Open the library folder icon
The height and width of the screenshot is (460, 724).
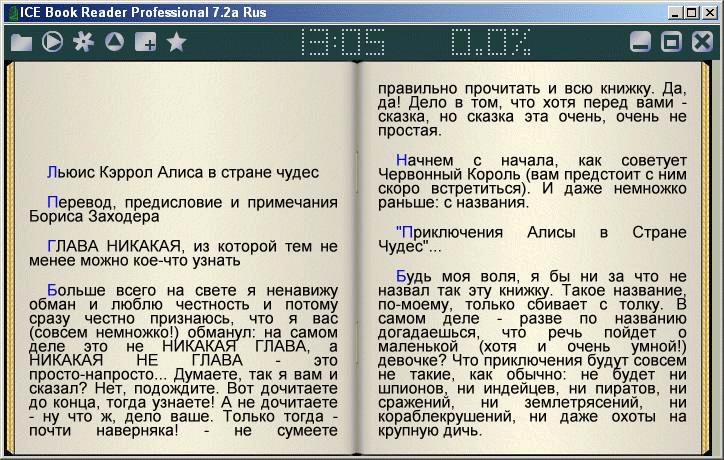pyautogui.click(x=22, y=42)
